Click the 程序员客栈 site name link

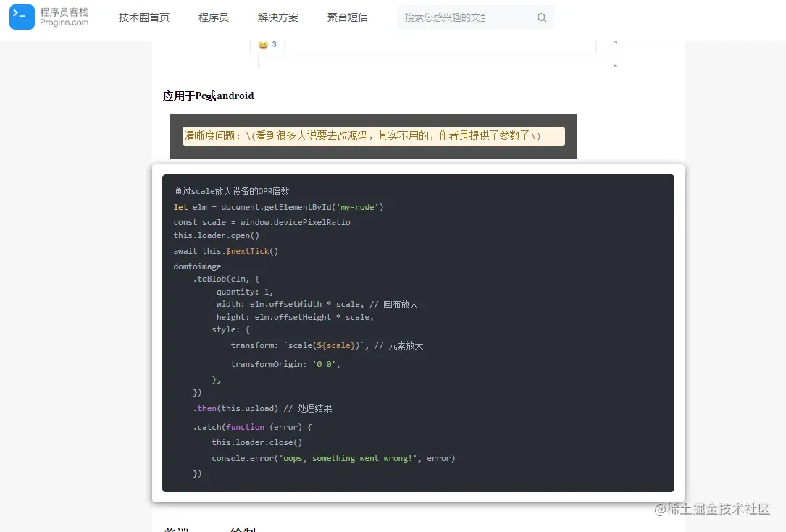[x=64, y=12]
